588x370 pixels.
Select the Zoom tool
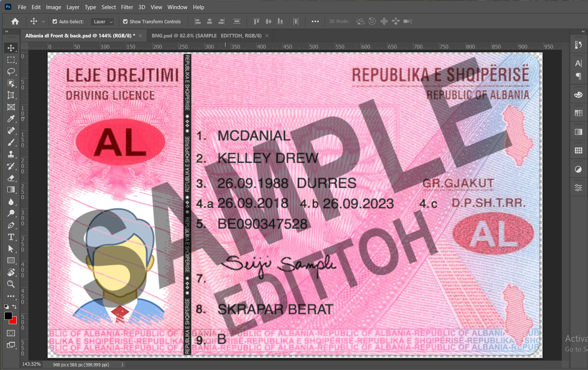click(11, 284)
